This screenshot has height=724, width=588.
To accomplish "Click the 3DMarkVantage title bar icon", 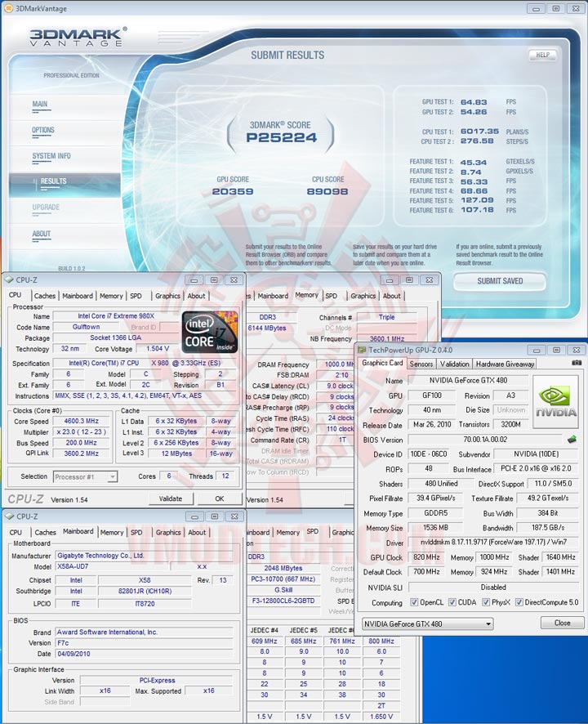I will (8, 8).
